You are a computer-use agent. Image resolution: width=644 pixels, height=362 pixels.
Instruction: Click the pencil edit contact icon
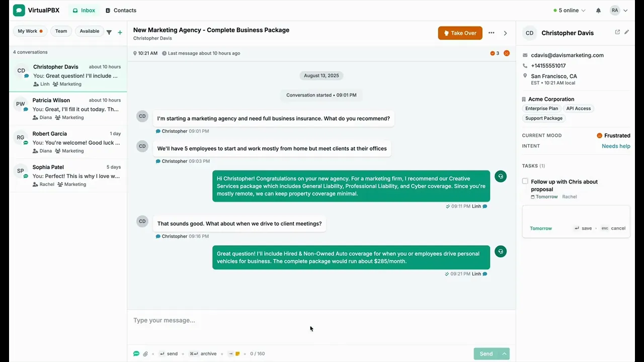626,32
